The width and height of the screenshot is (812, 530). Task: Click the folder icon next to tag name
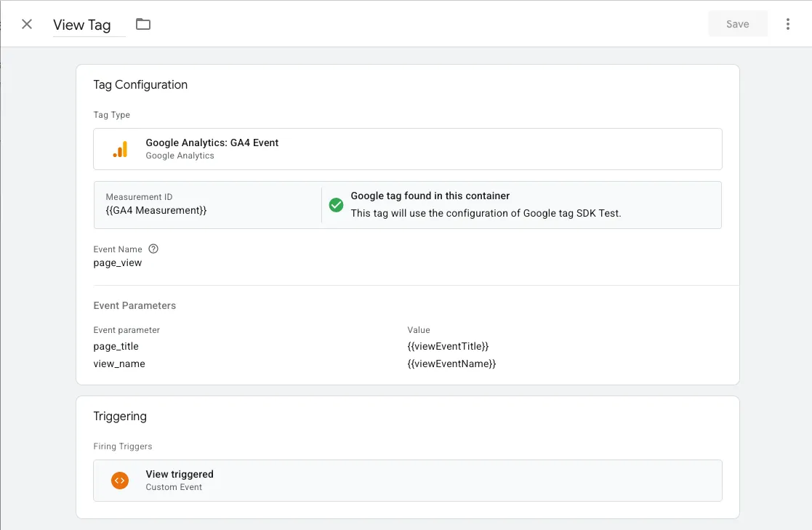(143, 24)
